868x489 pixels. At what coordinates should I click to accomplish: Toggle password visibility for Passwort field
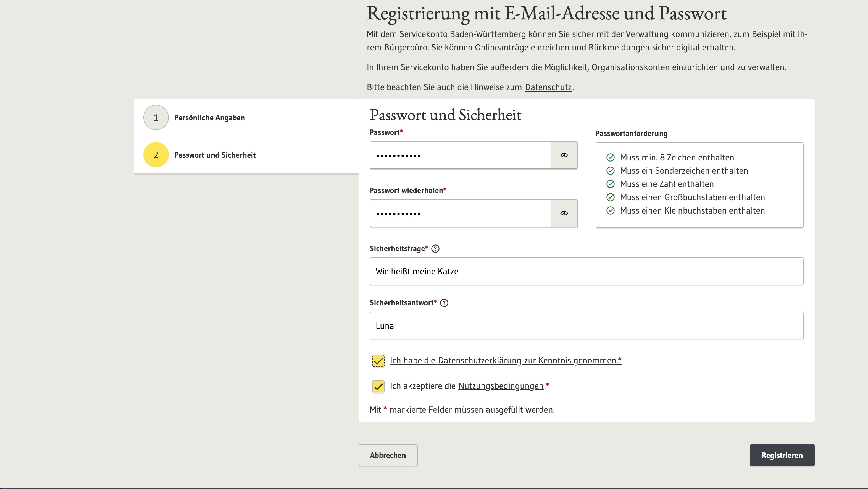click(563, 155)
